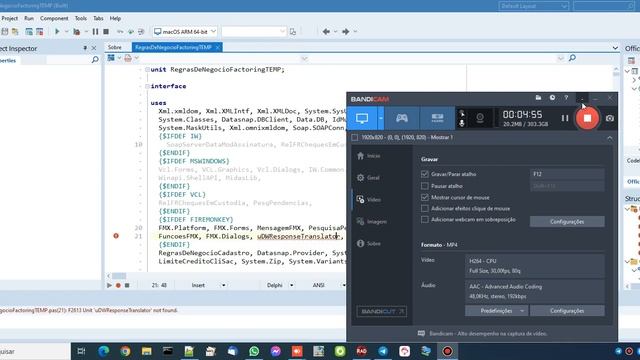Click the microphone icon in Bandicam
640x360 pixels.
(x=462, y=123)
